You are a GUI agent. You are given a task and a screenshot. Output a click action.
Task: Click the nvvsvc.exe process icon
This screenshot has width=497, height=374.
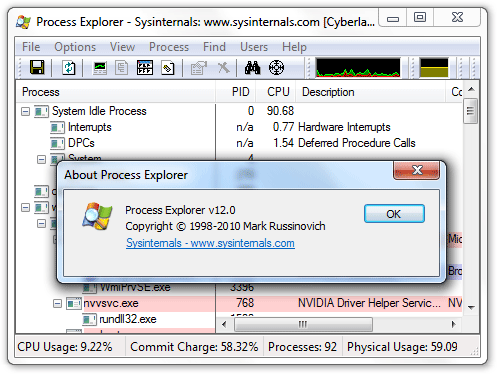coord(73,303)
